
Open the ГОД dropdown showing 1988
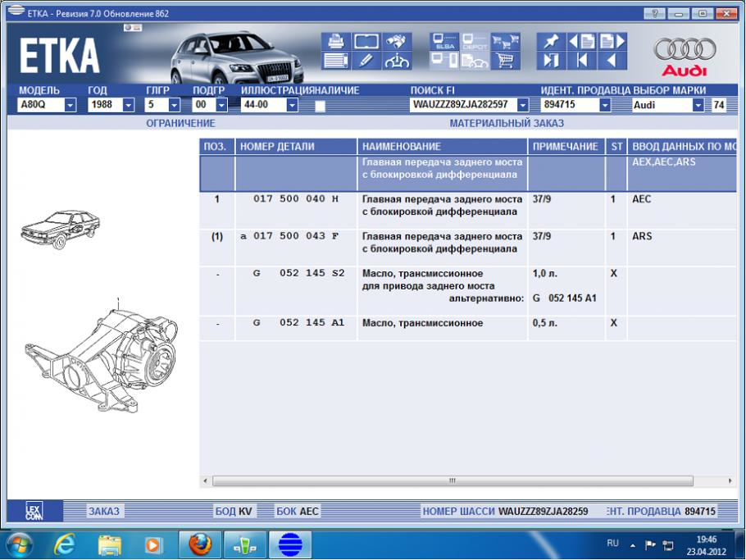click(x=129, y=105)
